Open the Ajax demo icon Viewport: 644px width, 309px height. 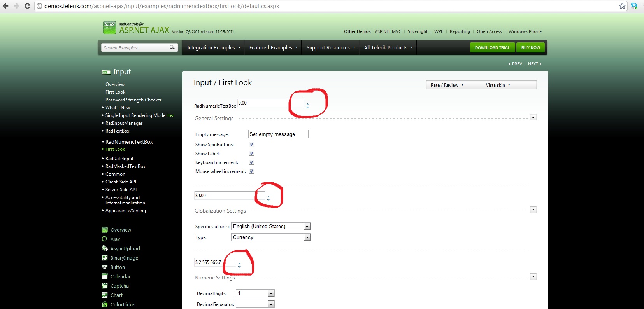point(105,239)
